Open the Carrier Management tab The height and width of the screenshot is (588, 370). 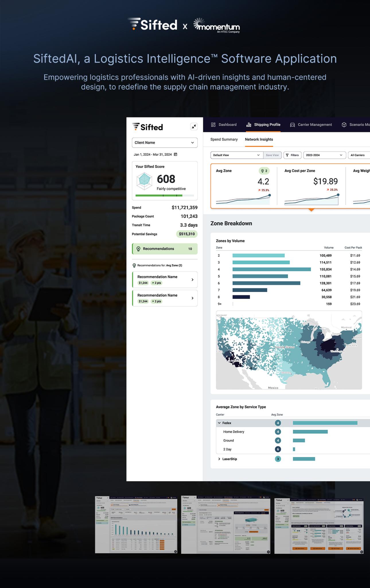[311, 125]
